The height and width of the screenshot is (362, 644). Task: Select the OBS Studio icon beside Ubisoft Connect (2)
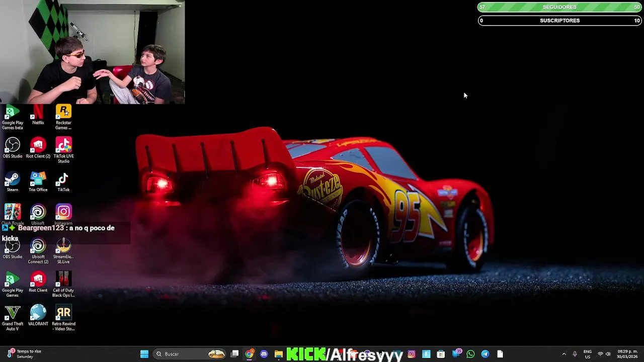(x=13, y=248)
